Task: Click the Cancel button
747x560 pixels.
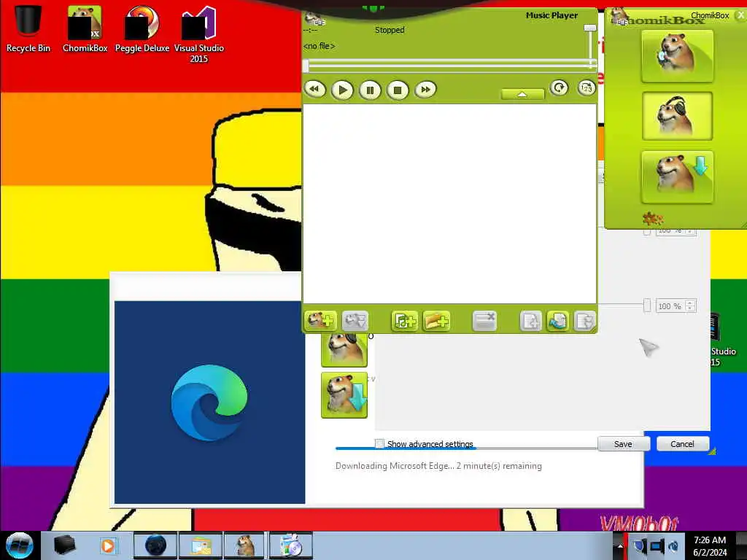Action: [x=682, y=444]
